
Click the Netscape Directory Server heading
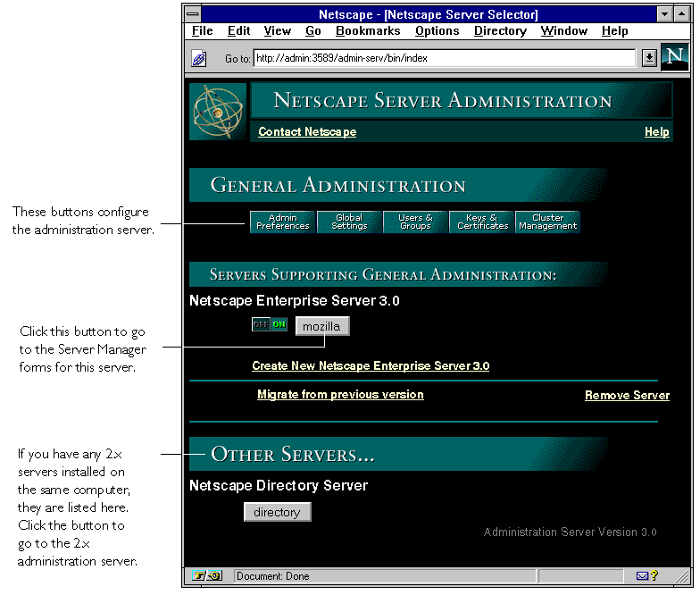(x=279, y=486)
